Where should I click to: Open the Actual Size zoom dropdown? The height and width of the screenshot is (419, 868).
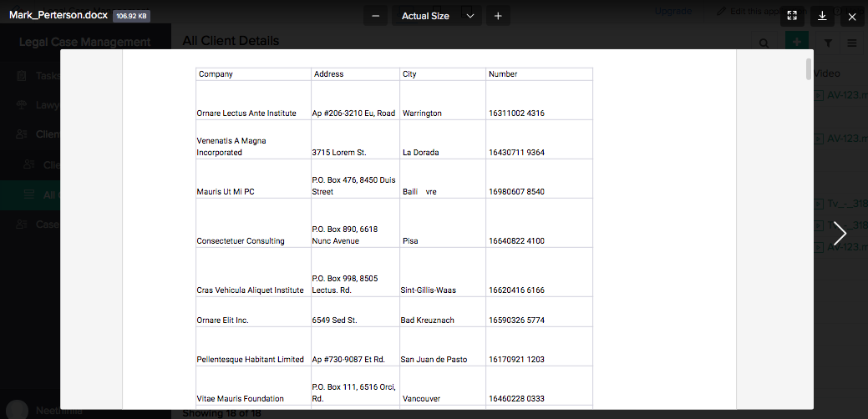[437, 16]
